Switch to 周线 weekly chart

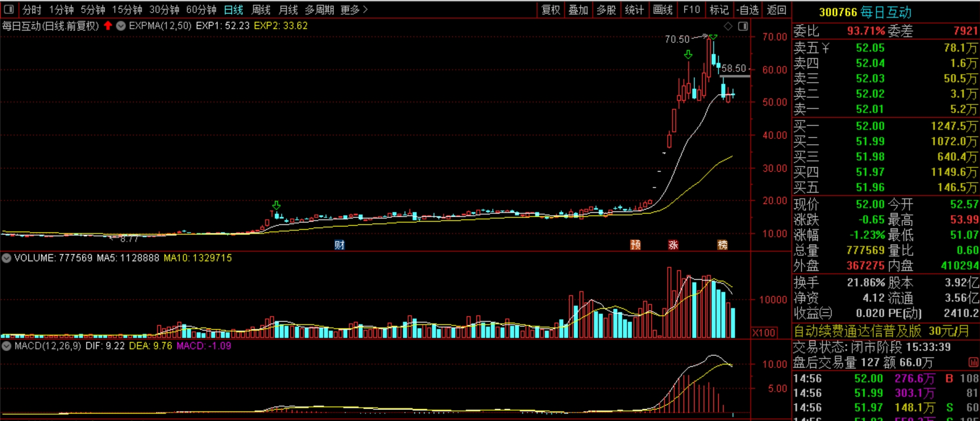(261, 10)
